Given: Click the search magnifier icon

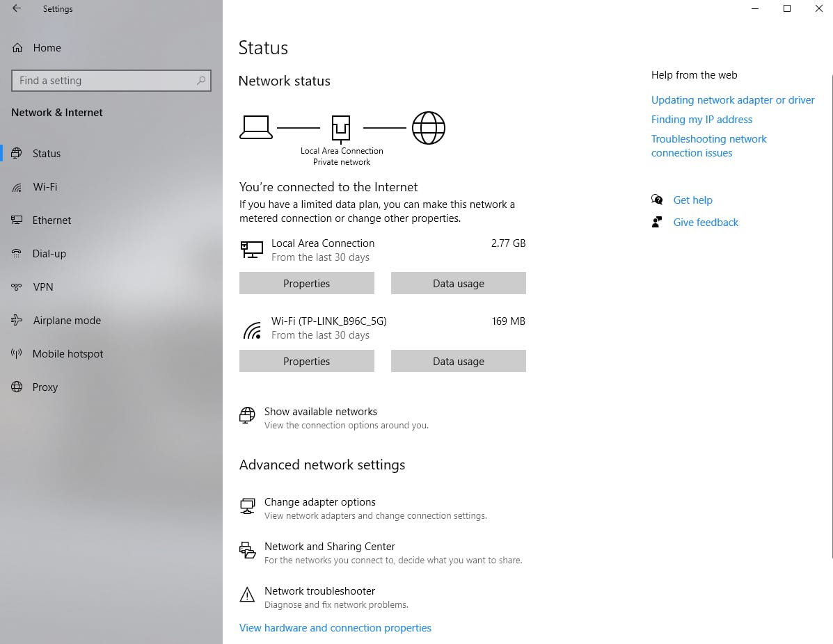Looking at the screenshot, I should point(201,81).
